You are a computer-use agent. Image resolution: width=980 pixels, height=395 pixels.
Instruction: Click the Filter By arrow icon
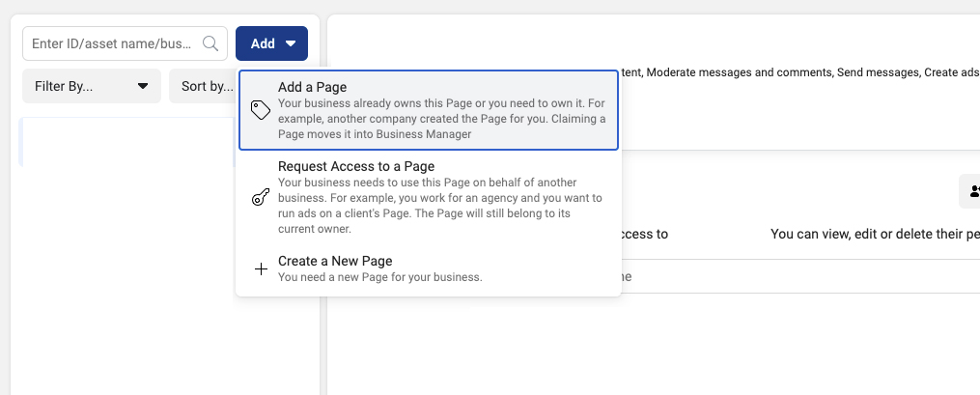[143, 86]
